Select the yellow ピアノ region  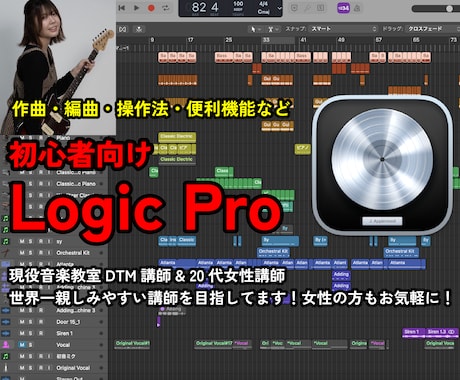tap(302, 149)
